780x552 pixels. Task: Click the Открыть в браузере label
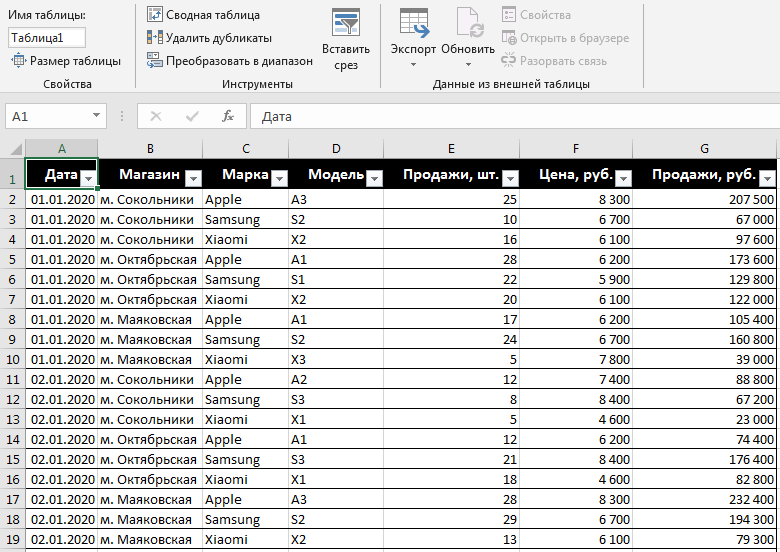pos(575,38)
